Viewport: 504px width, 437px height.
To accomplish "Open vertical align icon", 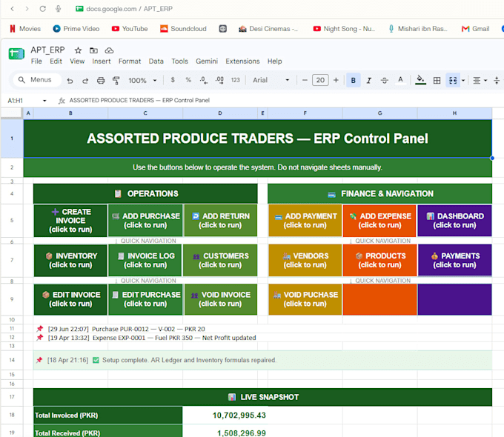I will [497, 80].
